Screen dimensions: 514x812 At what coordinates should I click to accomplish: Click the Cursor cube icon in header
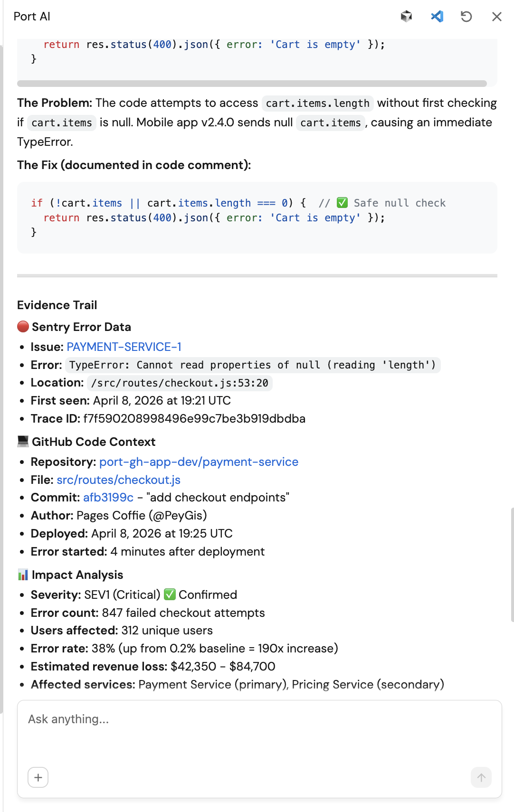[x=406, y=17]
